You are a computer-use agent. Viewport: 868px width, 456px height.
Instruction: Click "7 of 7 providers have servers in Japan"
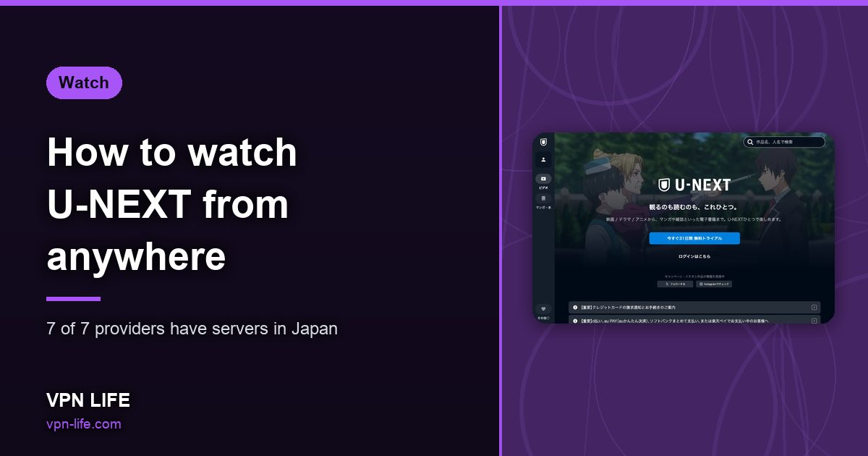coord(192,329)
